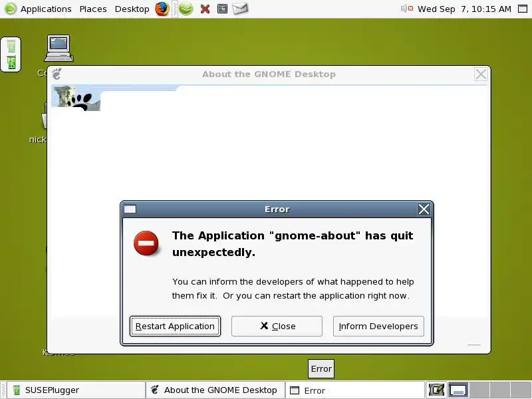Open the Computer desktop icon
This screenshot has width=532, height=399.
[x=59, y=48]
